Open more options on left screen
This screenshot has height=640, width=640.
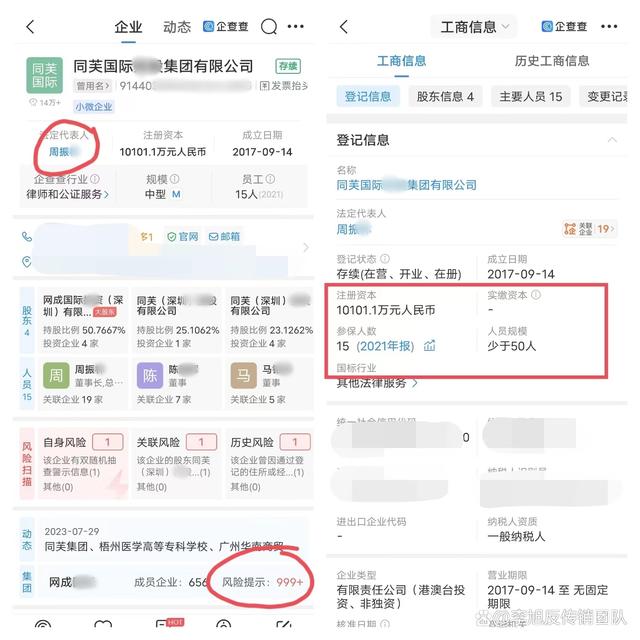point(296,27)
